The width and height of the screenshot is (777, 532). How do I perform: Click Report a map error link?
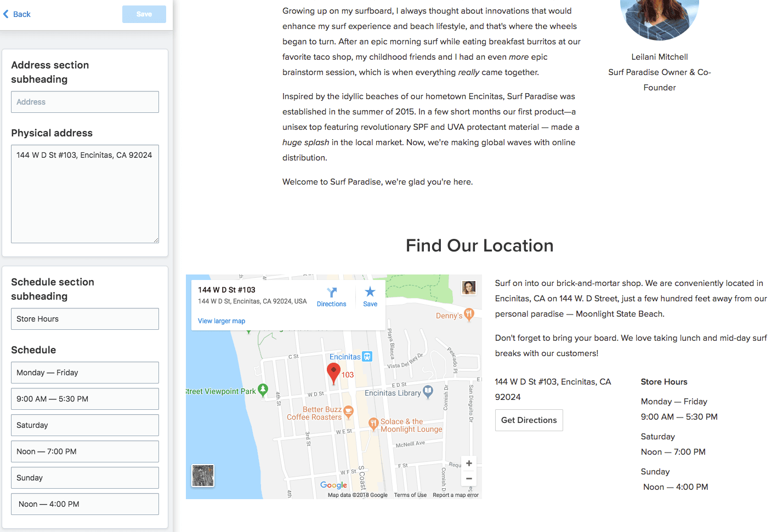tap(455, 495)
